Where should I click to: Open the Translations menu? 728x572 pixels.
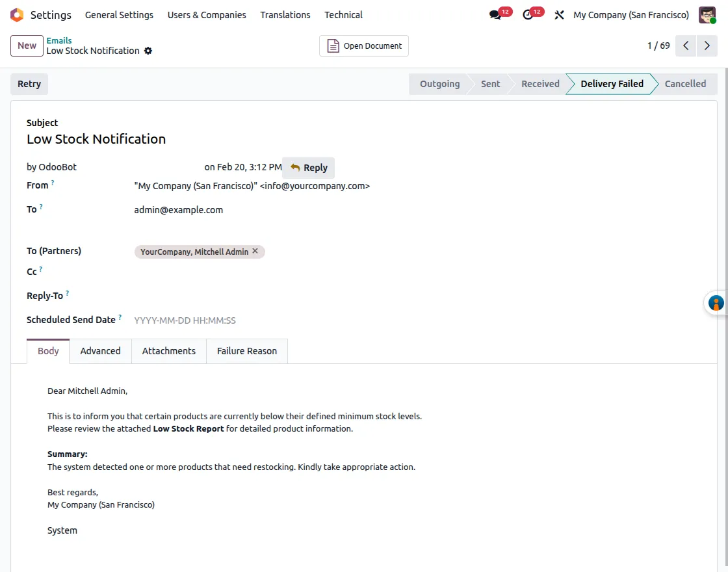[x=285, y=14]
